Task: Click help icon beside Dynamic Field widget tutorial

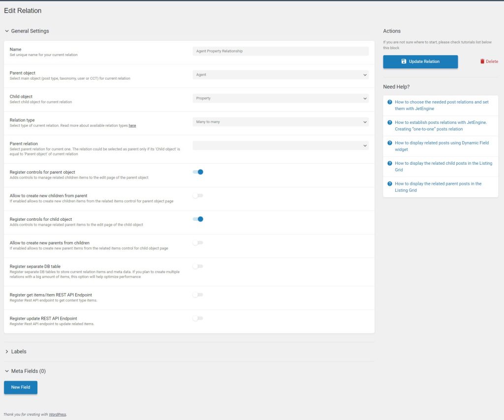Action: pos(389,143)
